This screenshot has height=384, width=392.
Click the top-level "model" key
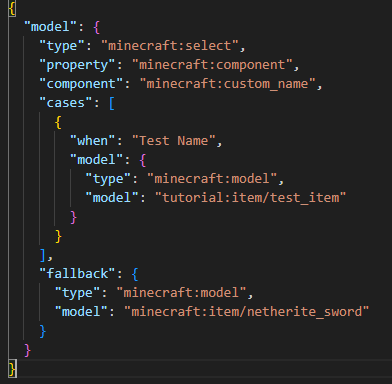pyautogui.click(x=50, y=27)
